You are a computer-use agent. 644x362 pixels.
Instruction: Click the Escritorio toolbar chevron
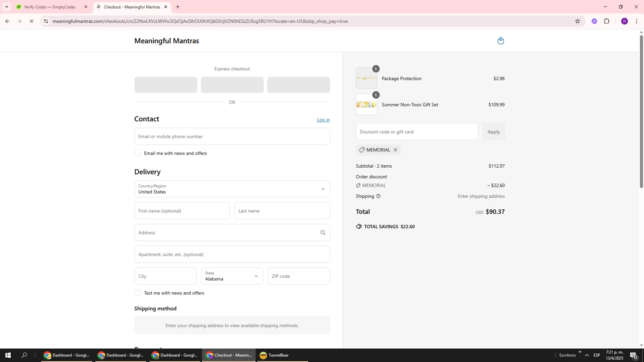click(x=580, y=352)
